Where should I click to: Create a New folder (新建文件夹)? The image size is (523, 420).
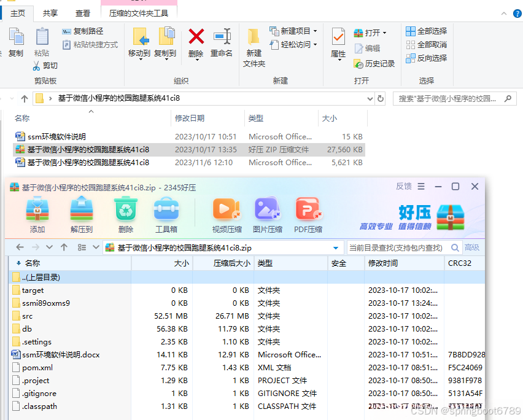click(254, 47)
